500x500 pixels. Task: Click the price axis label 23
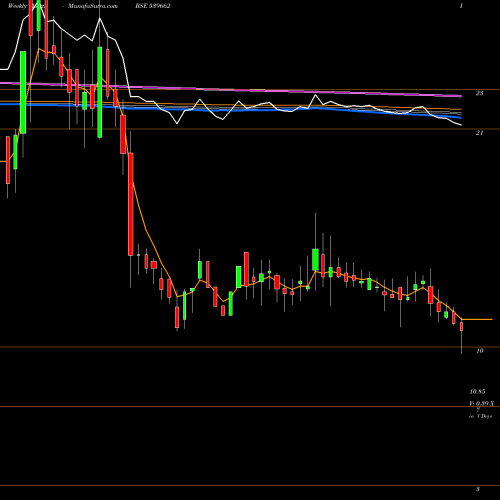479,93
